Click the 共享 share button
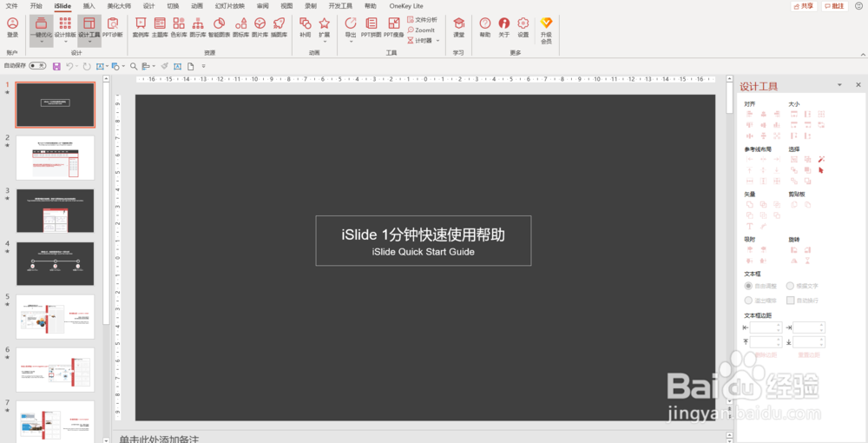The width and height of the screenshot is (868, 443). [x=804, y=6]
